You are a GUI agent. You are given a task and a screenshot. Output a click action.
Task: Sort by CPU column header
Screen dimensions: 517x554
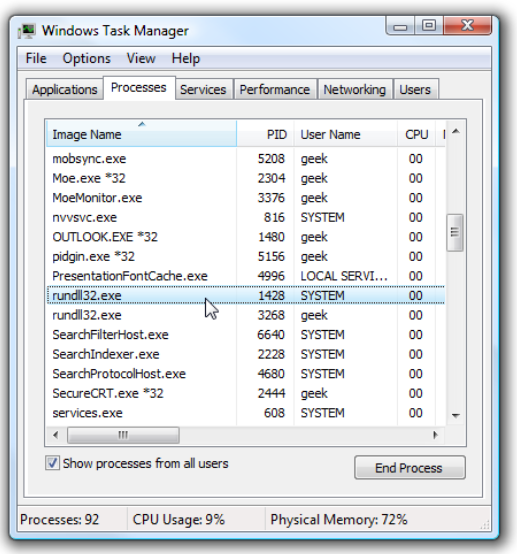[x=416, y=134]
